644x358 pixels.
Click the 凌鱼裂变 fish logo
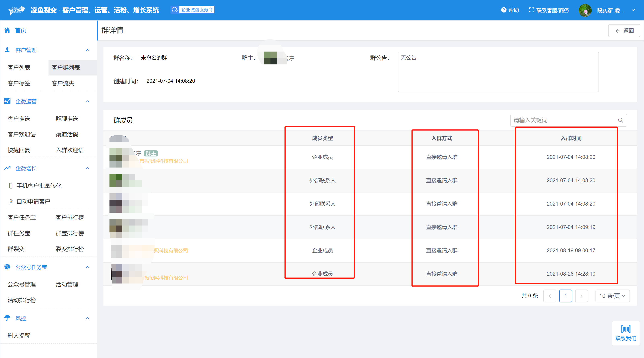(17, 10)
